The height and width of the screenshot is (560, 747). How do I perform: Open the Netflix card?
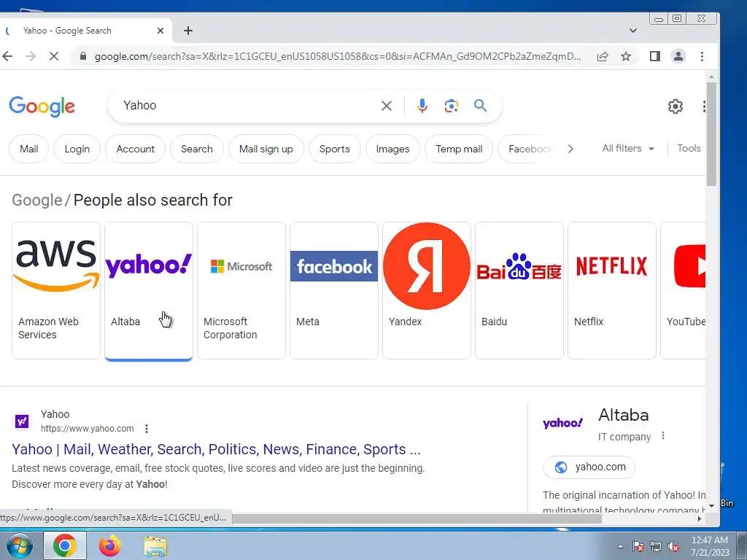click(x=612, y=290)
